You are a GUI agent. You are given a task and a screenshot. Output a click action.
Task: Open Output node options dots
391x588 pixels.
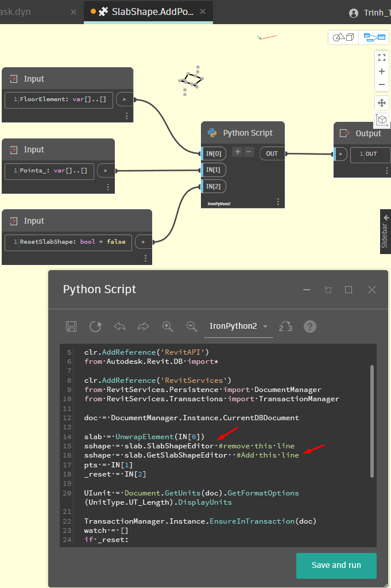[386, 171]
